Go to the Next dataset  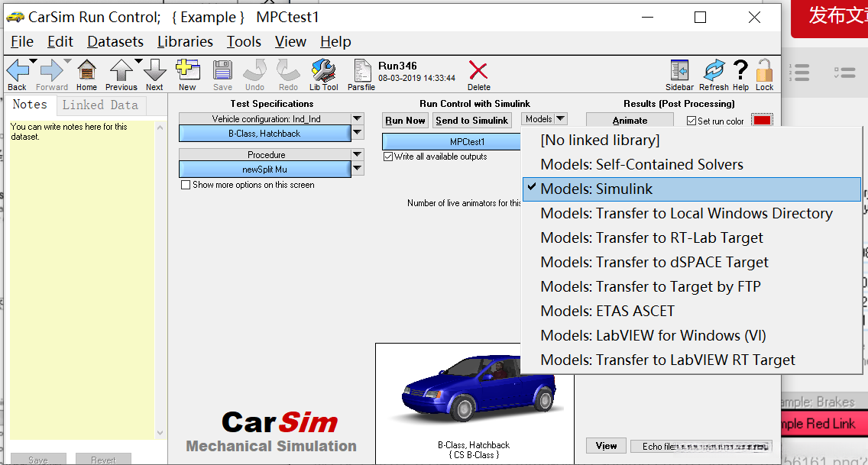tap(154, 70)
